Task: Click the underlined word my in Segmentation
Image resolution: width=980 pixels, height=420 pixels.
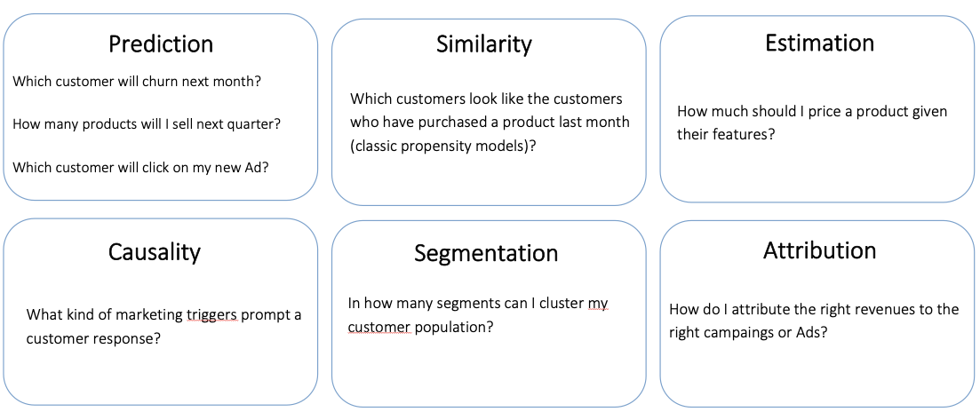Action: (598, 304)
